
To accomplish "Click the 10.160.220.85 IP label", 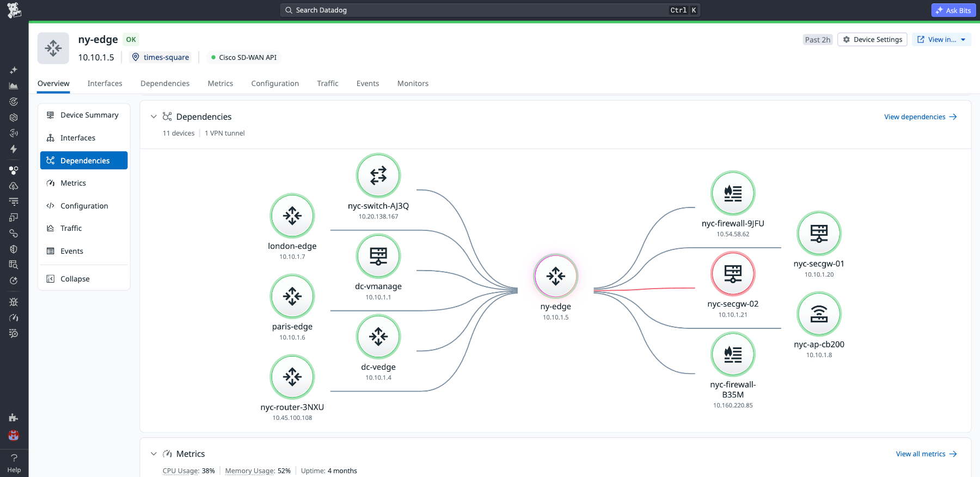I will click(x=733, y=405).
